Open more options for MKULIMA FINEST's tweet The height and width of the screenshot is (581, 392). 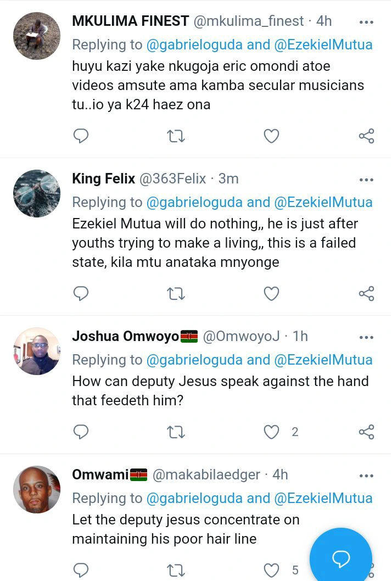coord(366,22)
